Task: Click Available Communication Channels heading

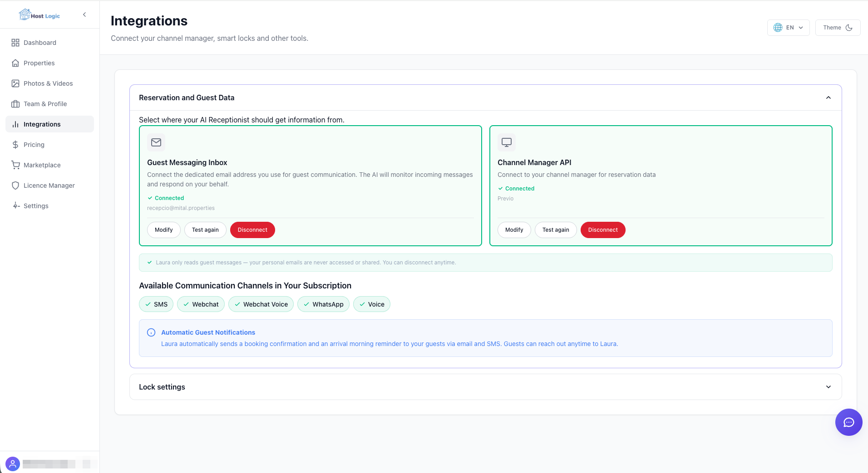Action: (x=245, y=286)
